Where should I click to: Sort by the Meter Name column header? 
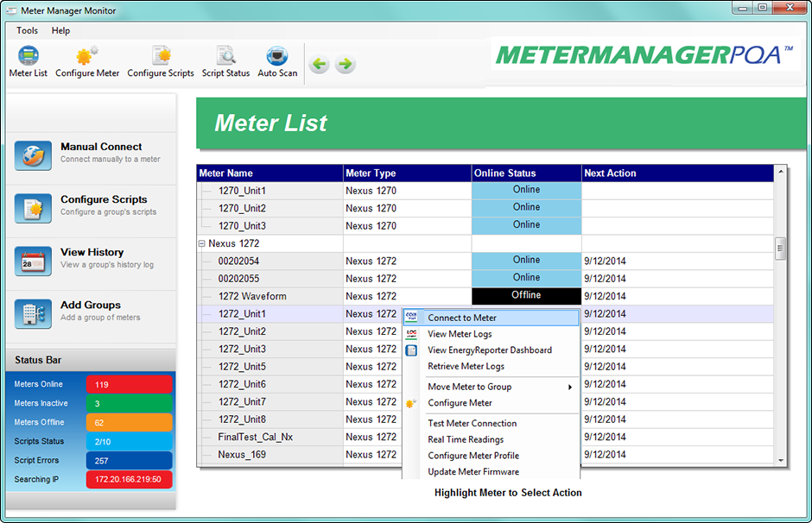tap(270, 173)
